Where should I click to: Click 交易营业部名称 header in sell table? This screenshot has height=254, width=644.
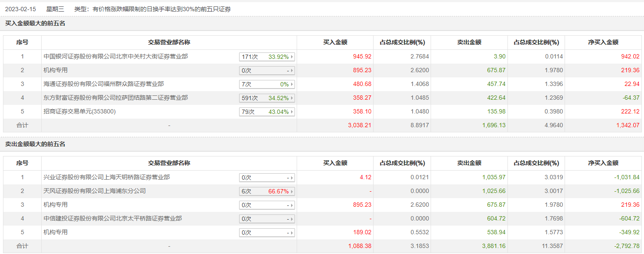169,163
